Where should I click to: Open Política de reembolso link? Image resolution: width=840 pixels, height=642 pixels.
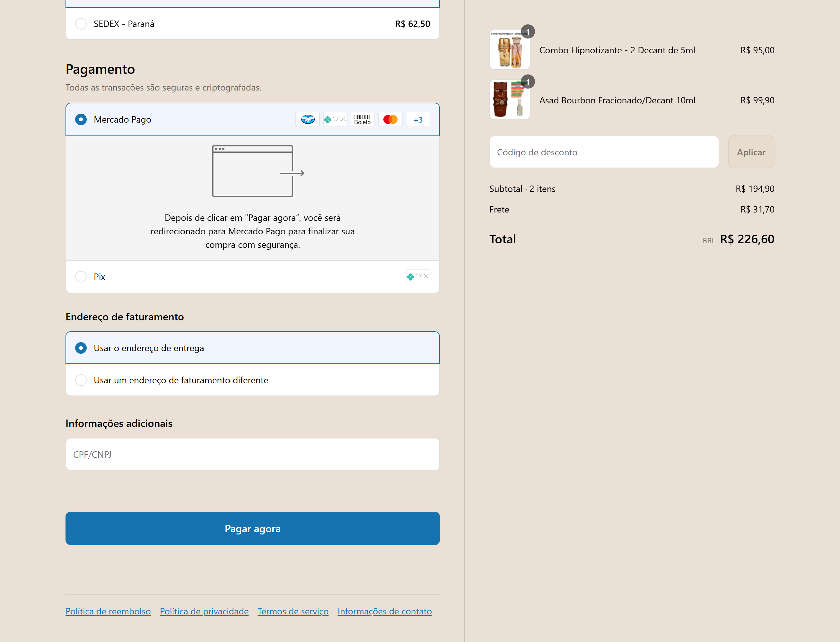coord(108,612)
